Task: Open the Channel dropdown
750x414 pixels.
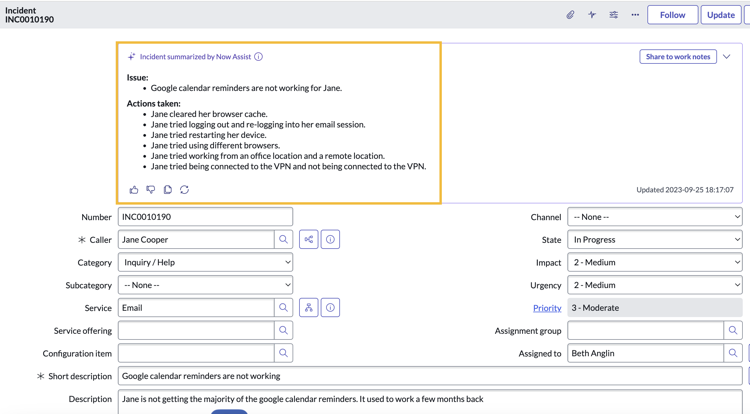Action: point(655,217)
